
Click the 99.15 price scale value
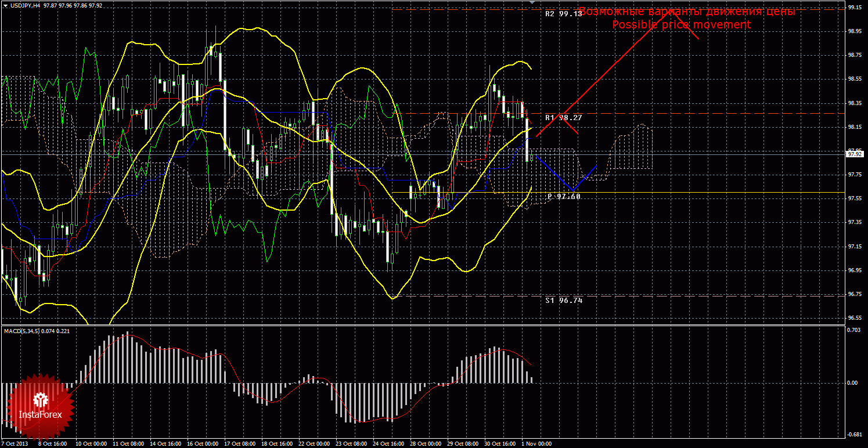854,8
